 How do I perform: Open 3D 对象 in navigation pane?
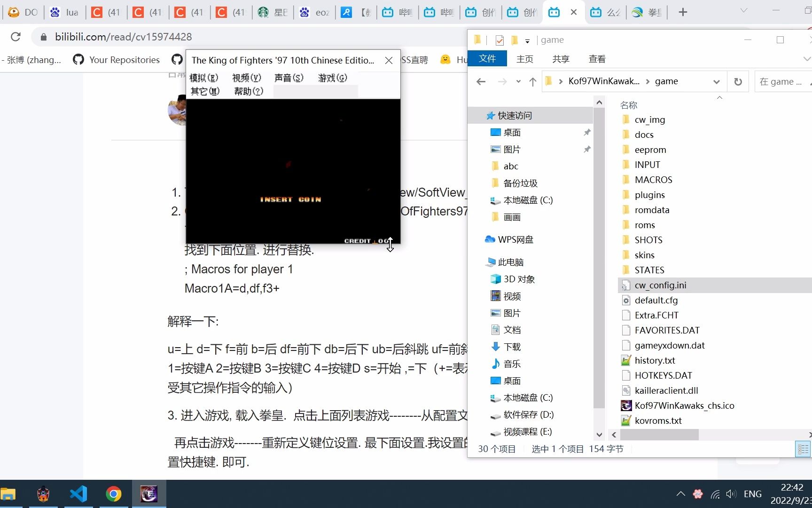519,279
